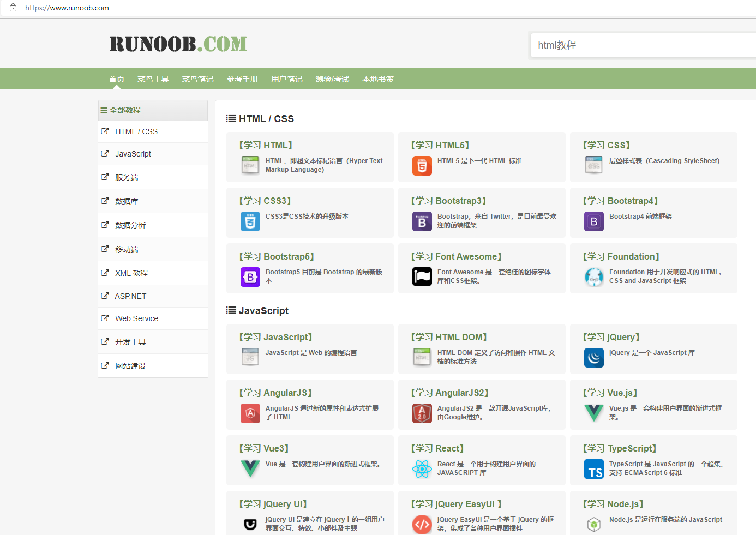The width and height of the screenshot is (756, 535).
Task: Select HTML / CSS in sidebar
Action: [x=153, y=131]
